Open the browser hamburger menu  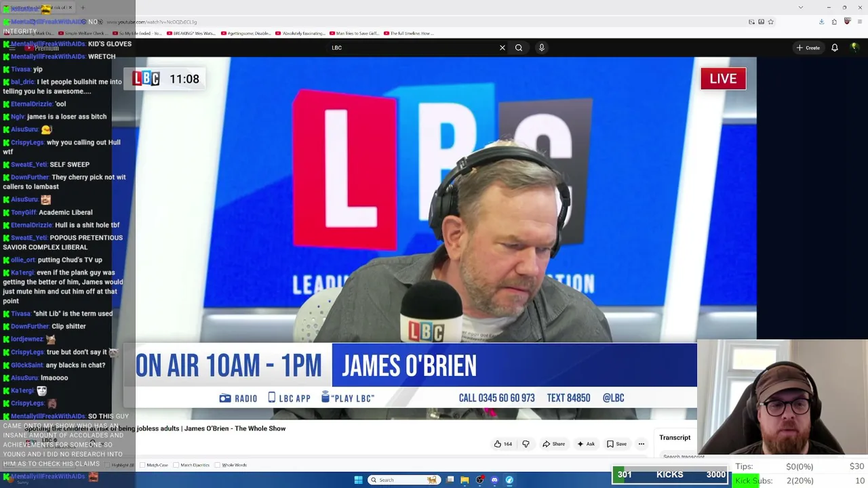pos(859,22)
